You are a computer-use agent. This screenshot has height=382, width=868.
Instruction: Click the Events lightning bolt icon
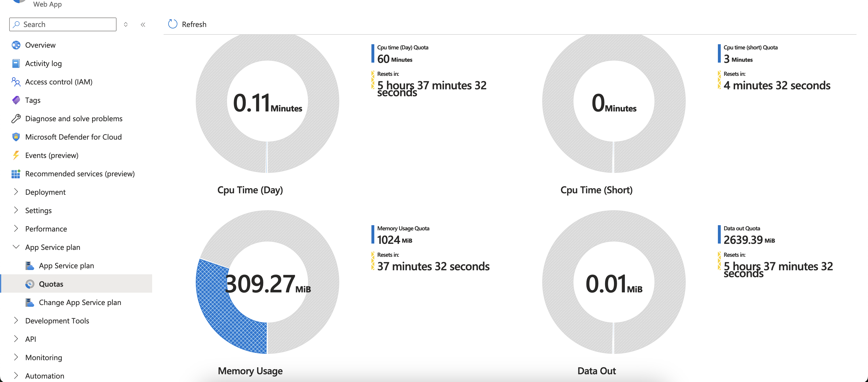16,155
